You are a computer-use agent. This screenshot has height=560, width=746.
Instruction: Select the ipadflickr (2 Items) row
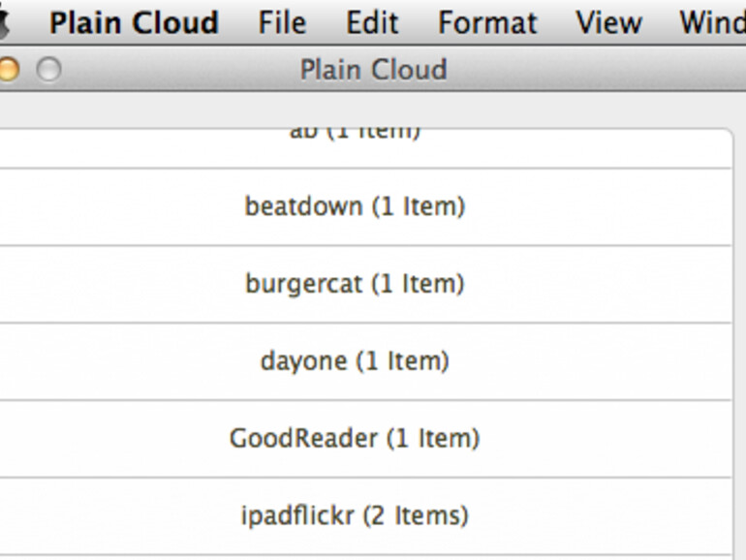(355, 515)
